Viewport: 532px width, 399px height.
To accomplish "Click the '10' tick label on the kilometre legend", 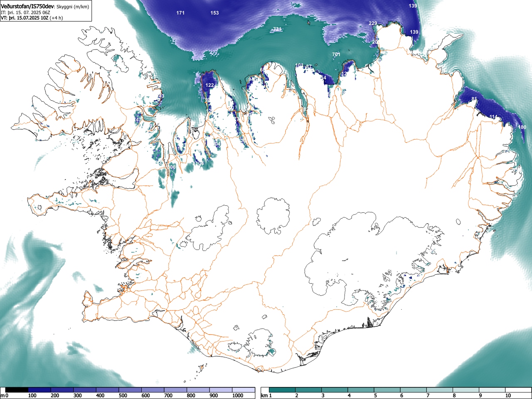I will tap(508, 396).
